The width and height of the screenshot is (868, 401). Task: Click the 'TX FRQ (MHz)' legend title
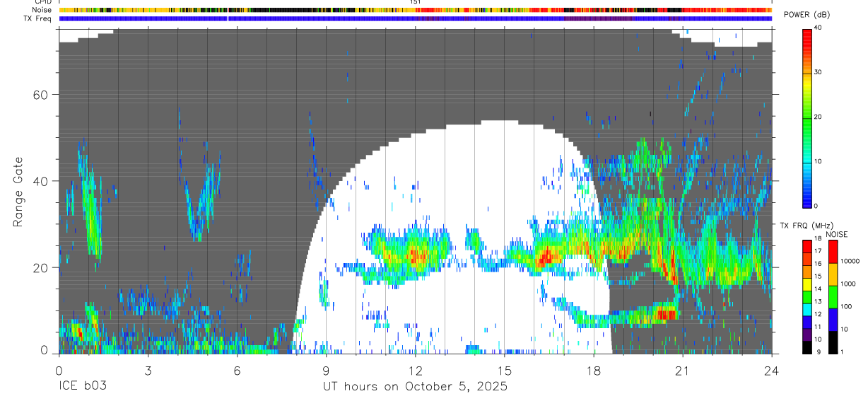[x=807, y=226]
